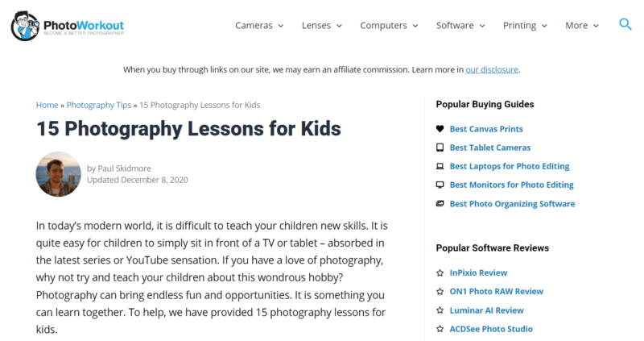Expand the Cameras dropdown chevron

pyautogui.click(x=281, y=26)
